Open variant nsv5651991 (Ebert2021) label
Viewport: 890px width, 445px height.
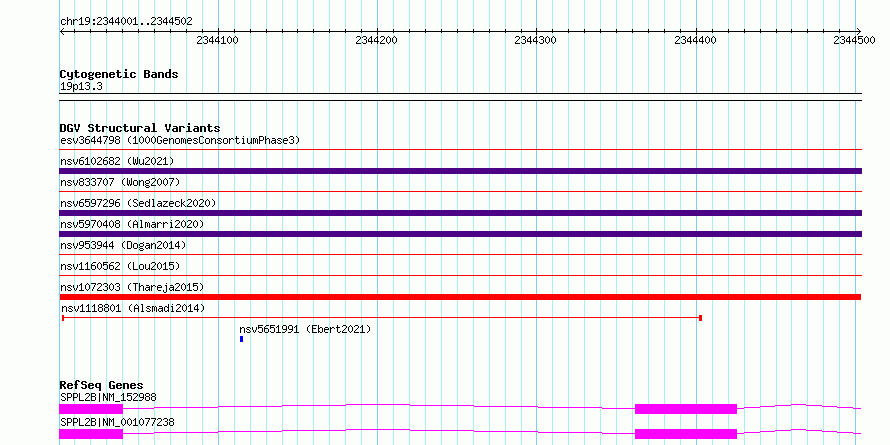[x=305, y=329]
